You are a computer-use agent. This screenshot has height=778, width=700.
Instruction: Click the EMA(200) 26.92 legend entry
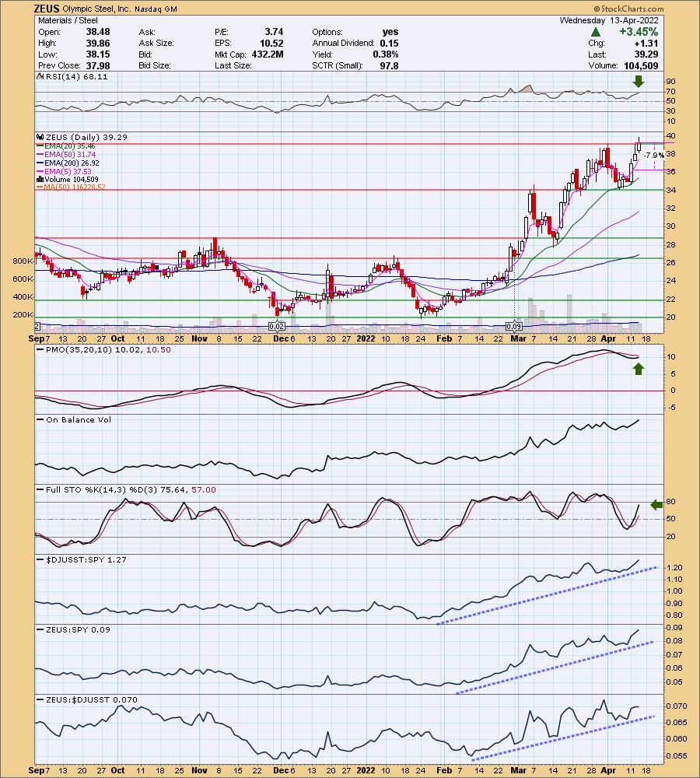[x=68, y=163]
